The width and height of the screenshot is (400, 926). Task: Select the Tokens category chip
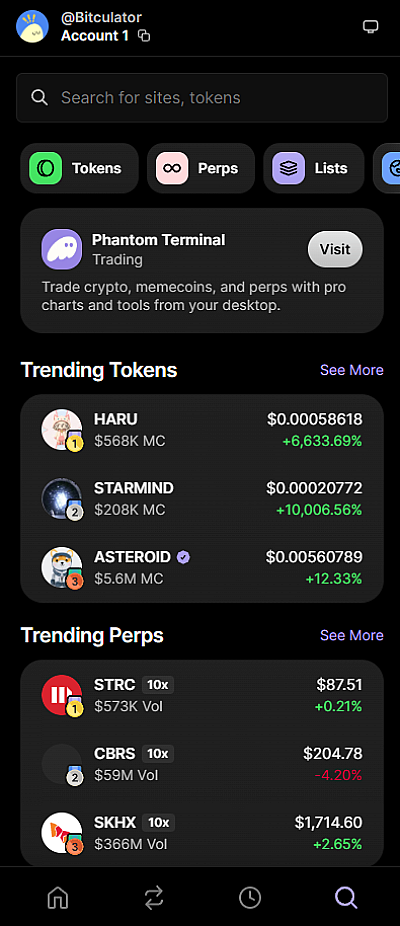(x=79, y=168)
